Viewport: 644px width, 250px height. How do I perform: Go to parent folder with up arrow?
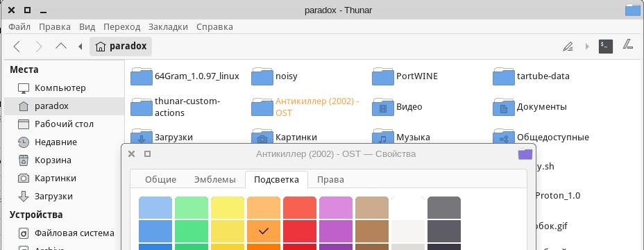61,46
